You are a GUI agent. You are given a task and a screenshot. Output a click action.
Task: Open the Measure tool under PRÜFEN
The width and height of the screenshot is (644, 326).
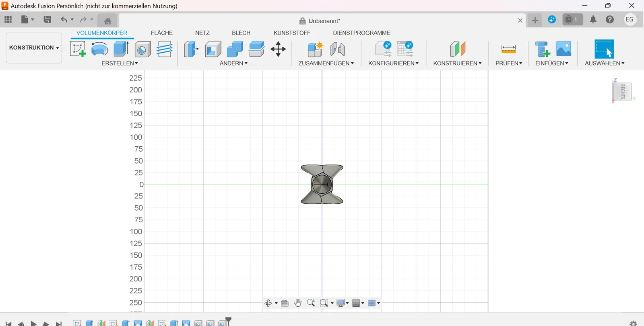pos(508,49)
